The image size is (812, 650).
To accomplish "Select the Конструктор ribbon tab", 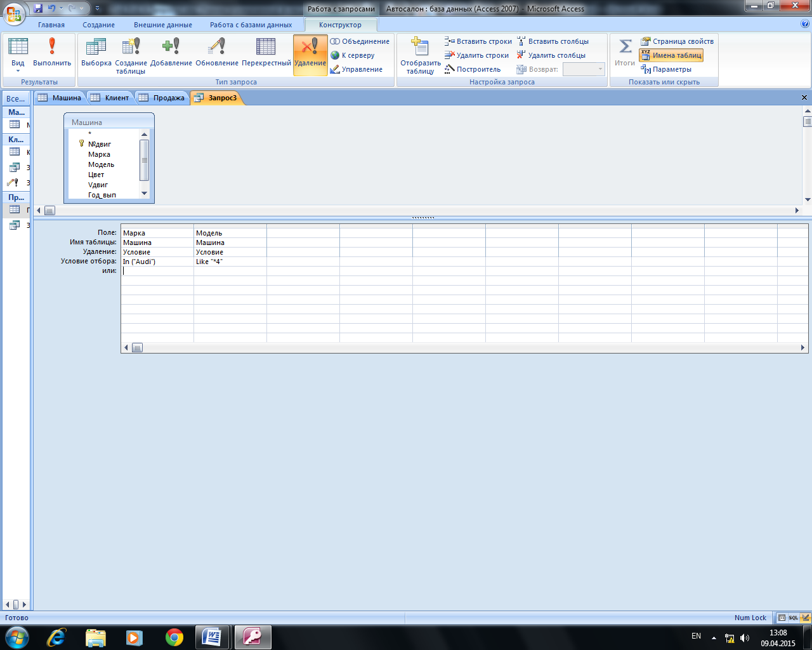I will pos(341,25).
